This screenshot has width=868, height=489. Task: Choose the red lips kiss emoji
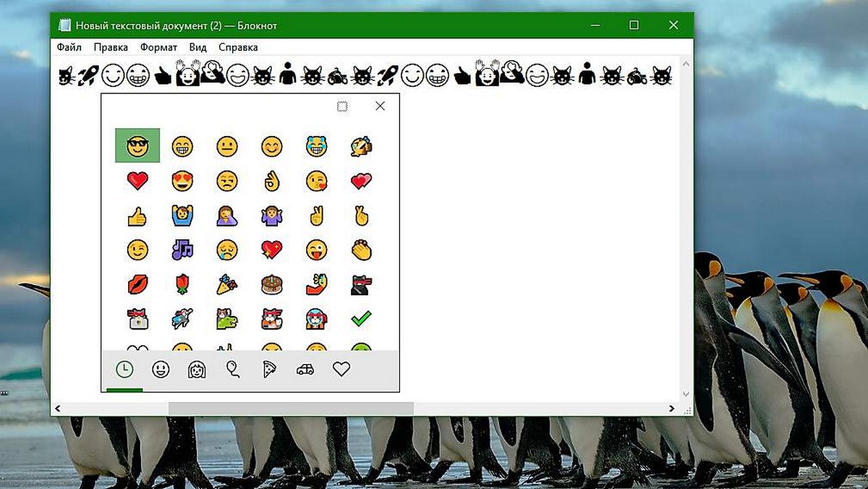point(137,284)
